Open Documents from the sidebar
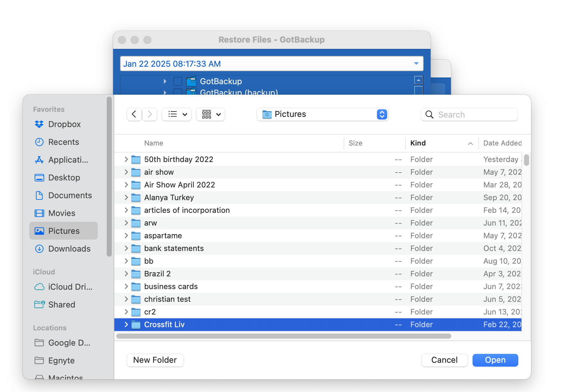Screen dimensions: 571x392 [x=64, y=195]
